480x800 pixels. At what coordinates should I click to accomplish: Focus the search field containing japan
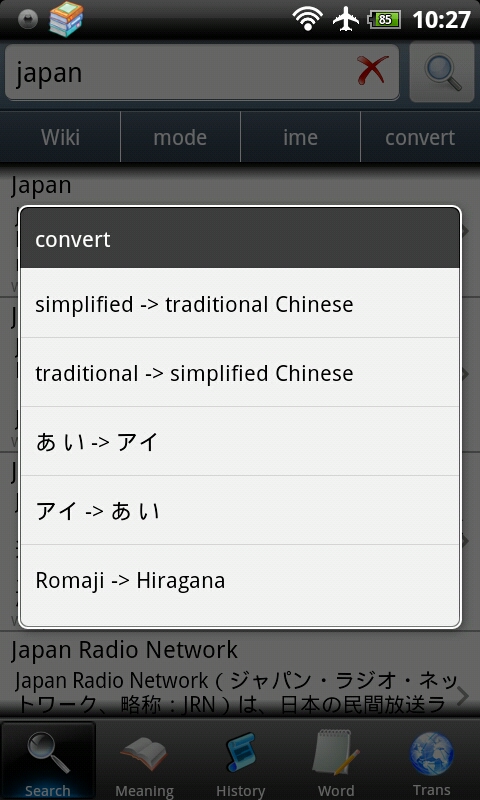[x=202, y=72]
